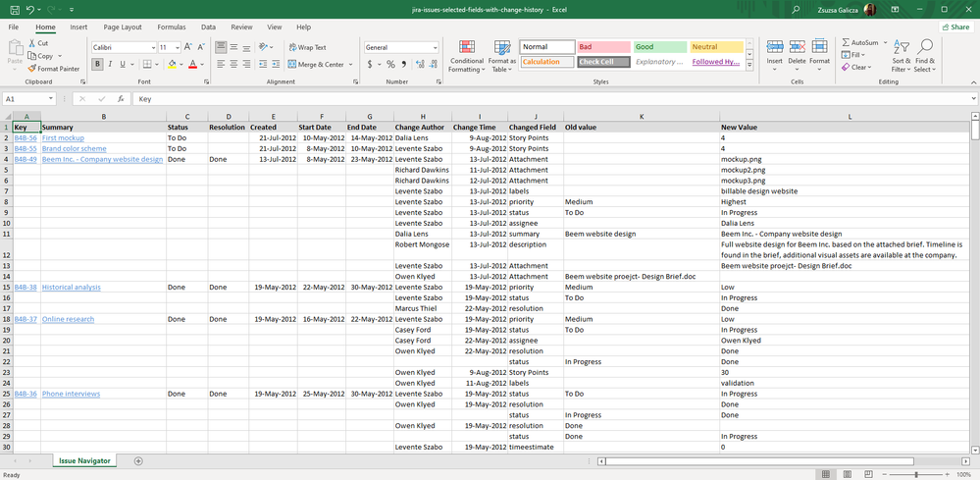The width and height of the screenshot is (980, 480).
Task: Click the Decrease Indent icon
Action: pyautogui.click(x=263, y=64)
